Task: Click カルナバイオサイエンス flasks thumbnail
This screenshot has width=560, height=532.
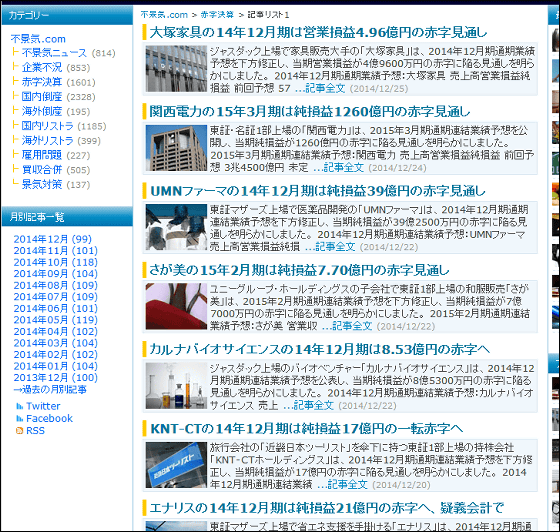Action: (x=176, y=386)
